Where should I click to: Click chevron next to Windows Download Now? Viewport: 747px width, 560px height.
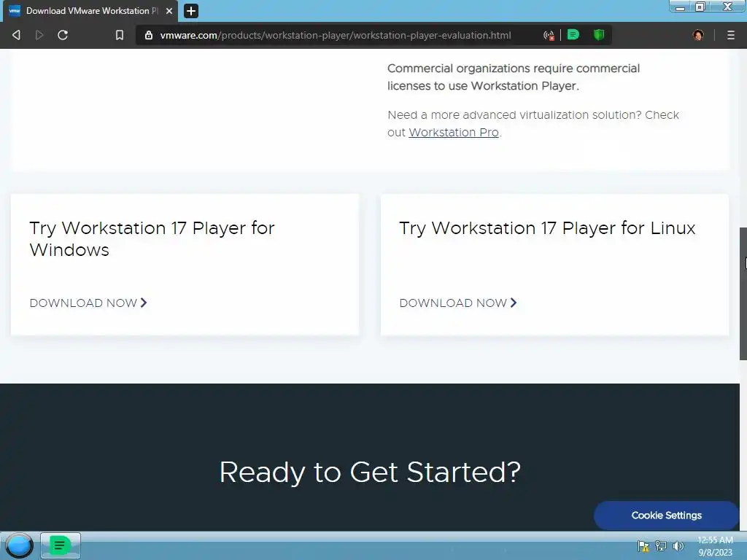click(x=144, y=303)
